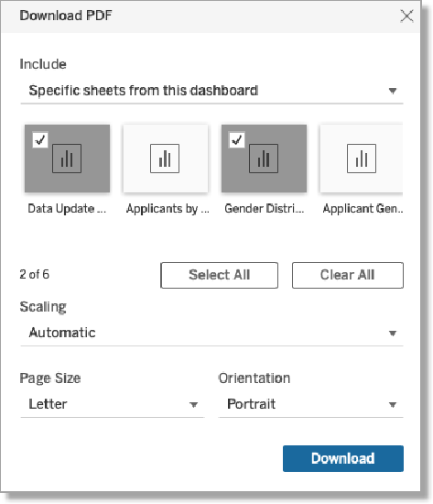433x504 pixels.
Task: Click the Clear All button
Action: [x=348, y=275]
